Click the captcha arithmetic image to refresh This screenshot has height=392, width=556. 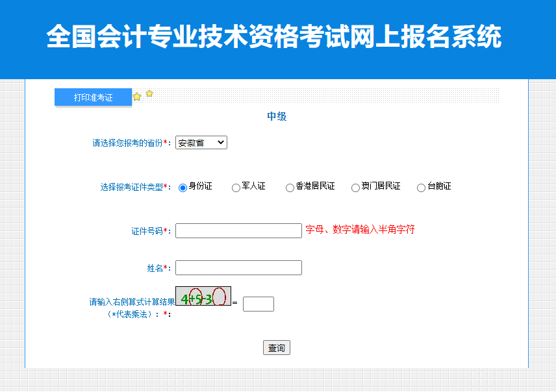tap(203, 297)
